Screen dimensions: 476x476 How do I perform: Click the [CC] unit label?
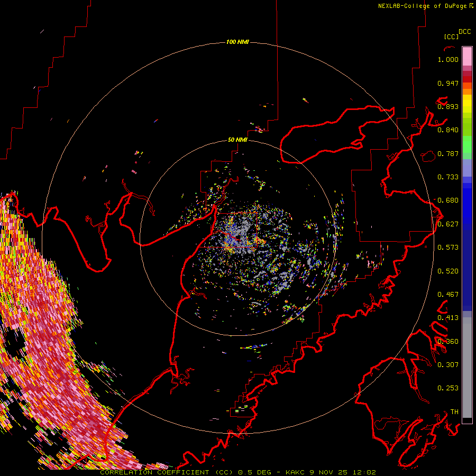click(x=451, y=36)
